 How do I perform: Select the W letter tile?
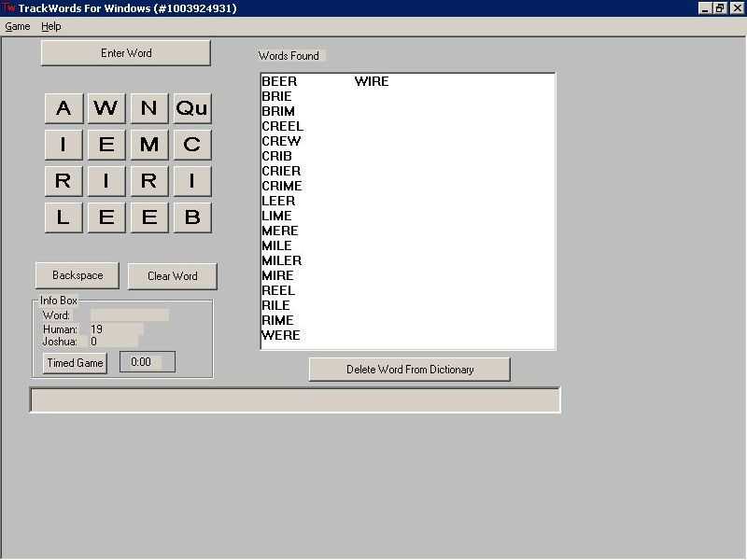pyautogui.click(x=106, y=108)
